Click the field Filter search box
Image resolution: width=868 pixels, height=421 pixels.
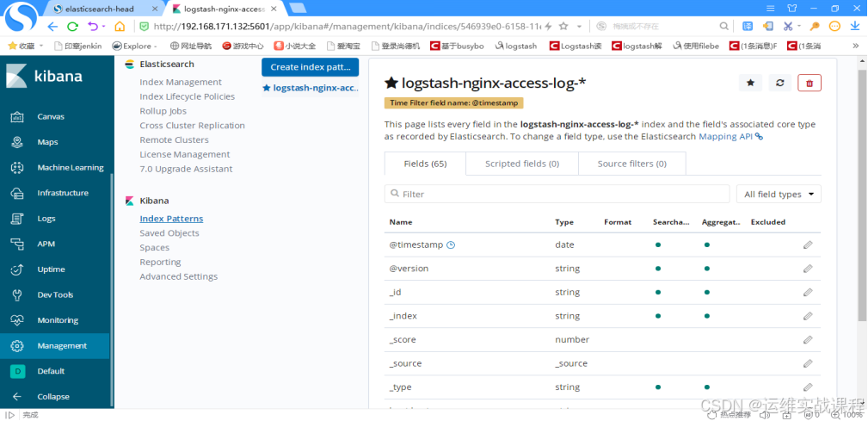point(557,195)
